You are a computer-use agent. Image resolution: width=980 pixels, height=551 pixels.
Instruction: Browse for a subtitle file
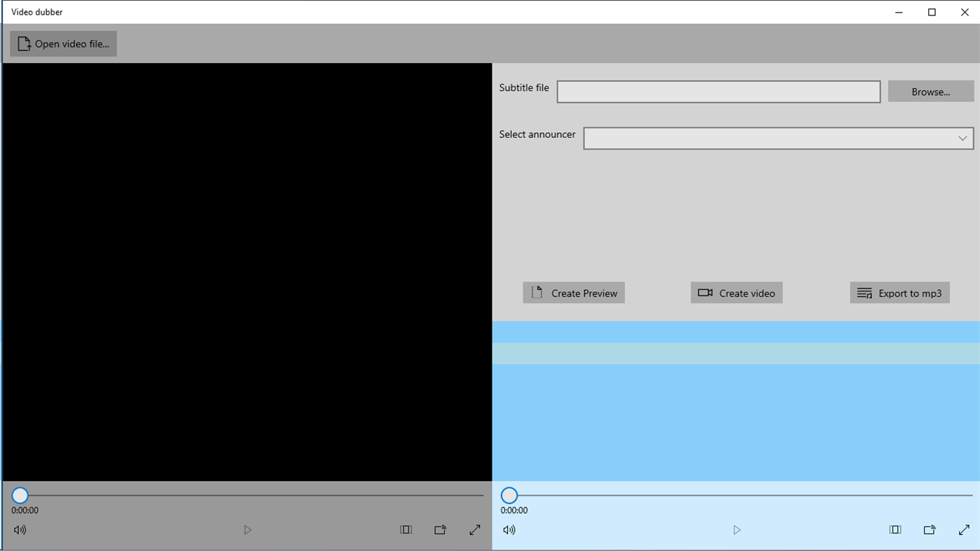pyautogui.click(x=930, y=91)
